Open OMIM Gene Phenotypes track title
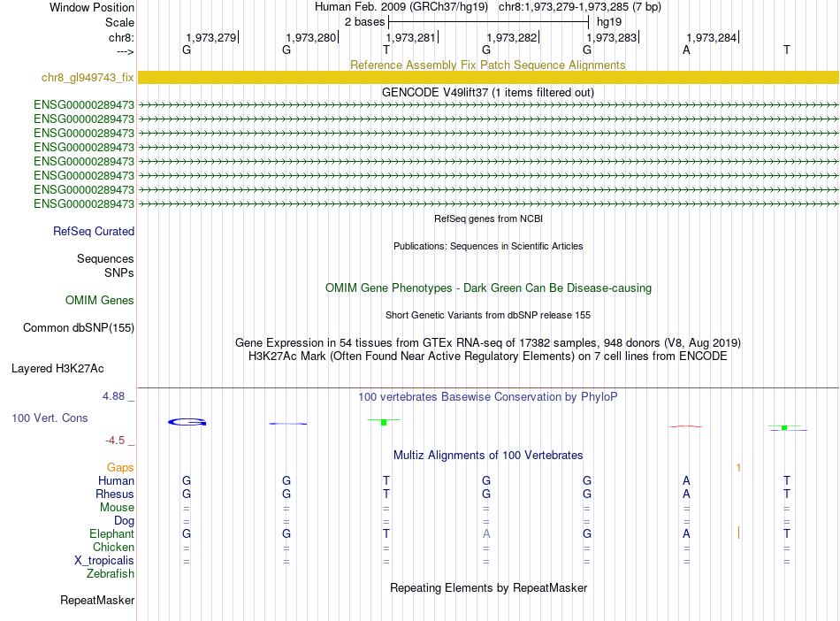 pyautogui.click(x=488, y=287)
